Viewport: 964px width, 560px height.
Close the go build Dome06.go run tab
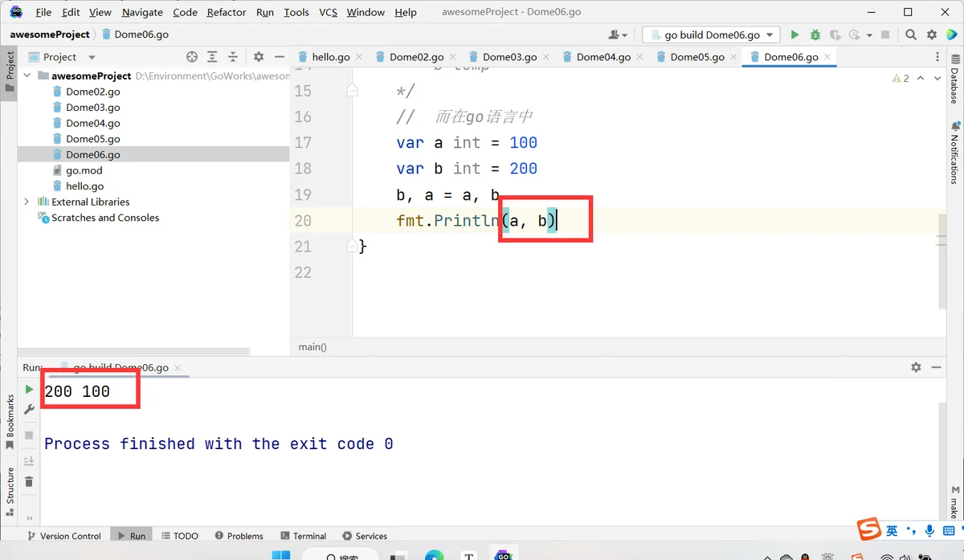tap(179, 368)
